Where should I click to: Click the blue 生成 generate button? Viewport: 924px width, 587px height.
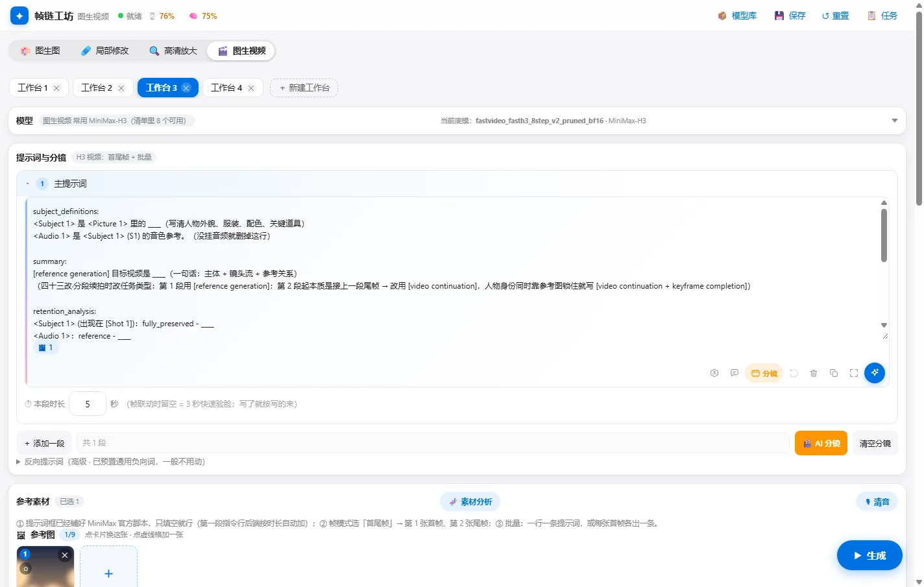point(869,555)
